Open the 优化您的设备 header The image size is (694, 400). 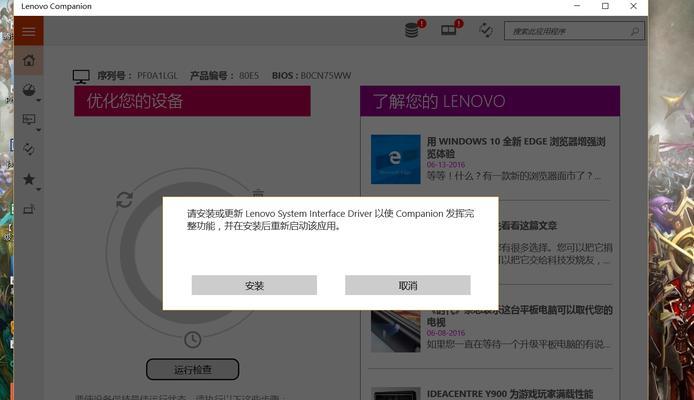tap(193, 101)
